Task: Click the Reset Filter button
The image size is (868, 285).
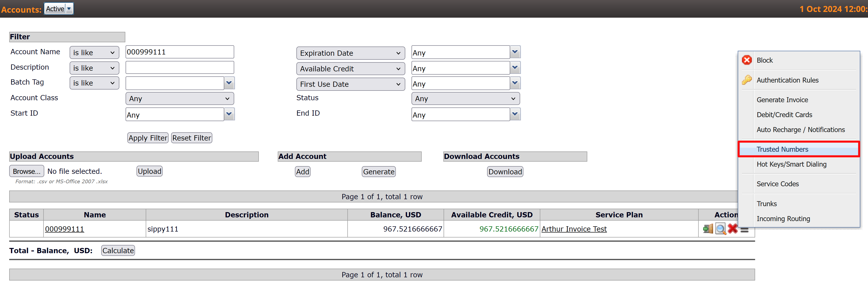Action: point(191,138)
